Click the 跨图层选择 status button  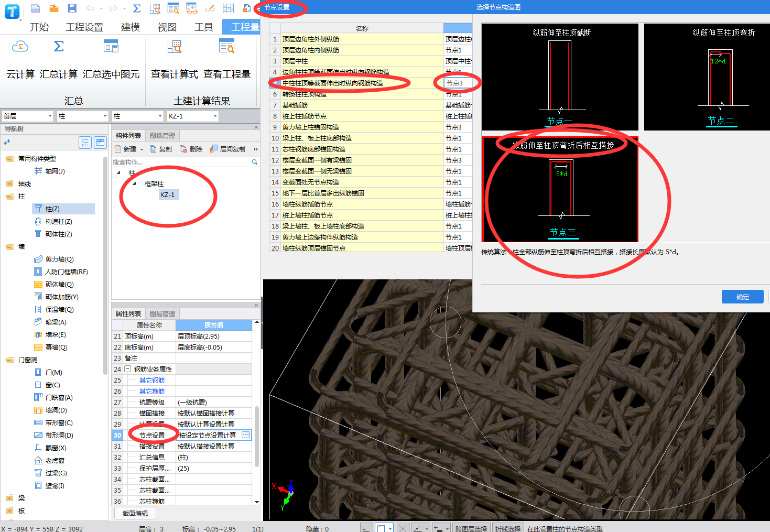[x=471, y=528]
